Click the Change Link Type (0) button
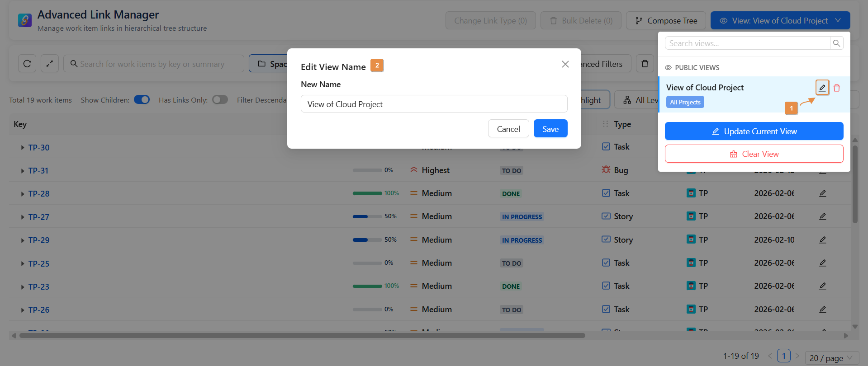Screen dimensions: 868x366 coord(491,21)
